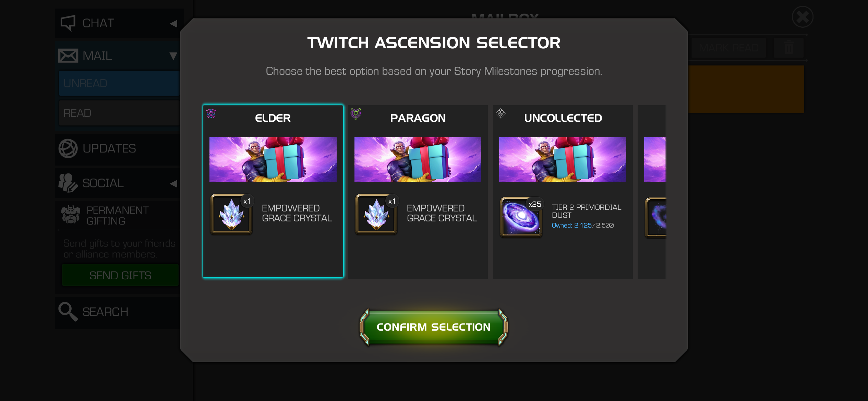868x401 pixels.
Task: Collapse the Mail section arrow
Action: click(173, 56)
